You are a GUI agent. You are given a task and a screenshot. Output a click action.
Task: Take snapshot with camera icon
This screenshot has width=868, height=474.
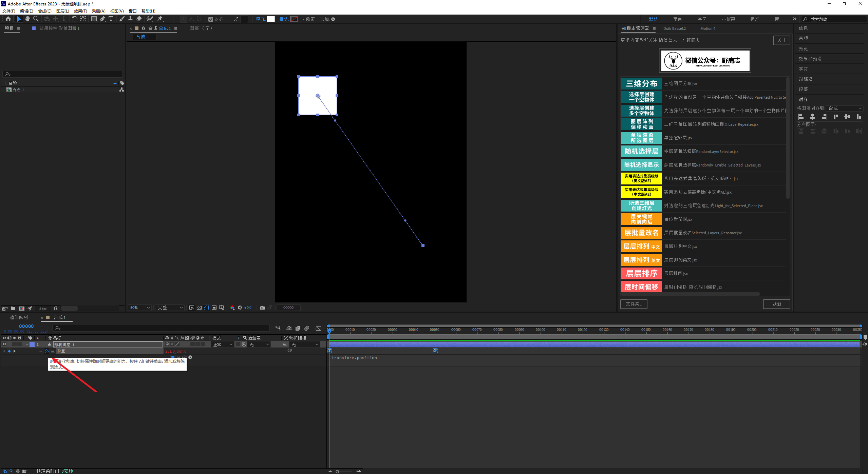tap(262, 308)
